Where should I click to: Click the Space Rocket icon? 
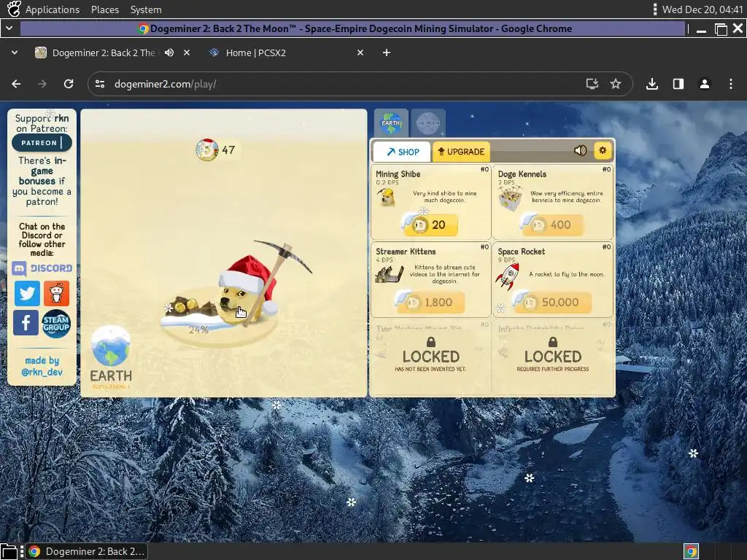(508, 276)
